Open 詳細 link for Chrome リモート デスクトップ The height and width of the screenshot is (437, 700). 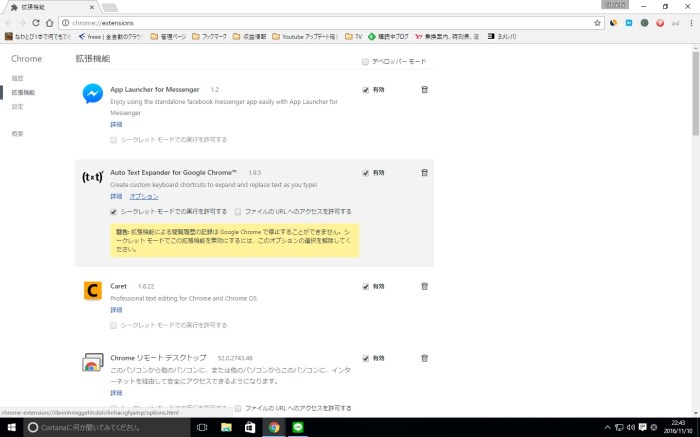116,393
